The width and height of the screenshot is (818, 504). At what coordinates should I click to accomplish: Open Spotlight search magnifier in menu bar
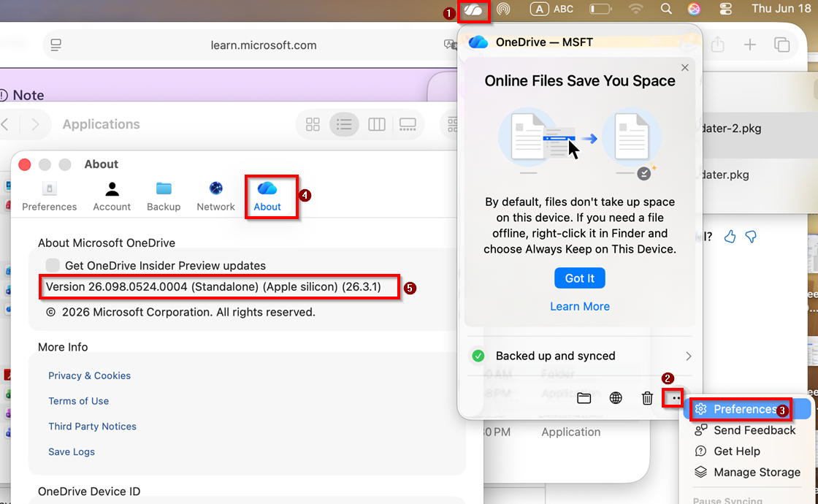(x=666, y=9)
